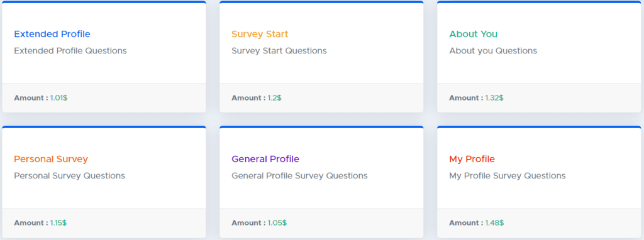
Task: Open the About You survey title
Action: pos(473,34)
